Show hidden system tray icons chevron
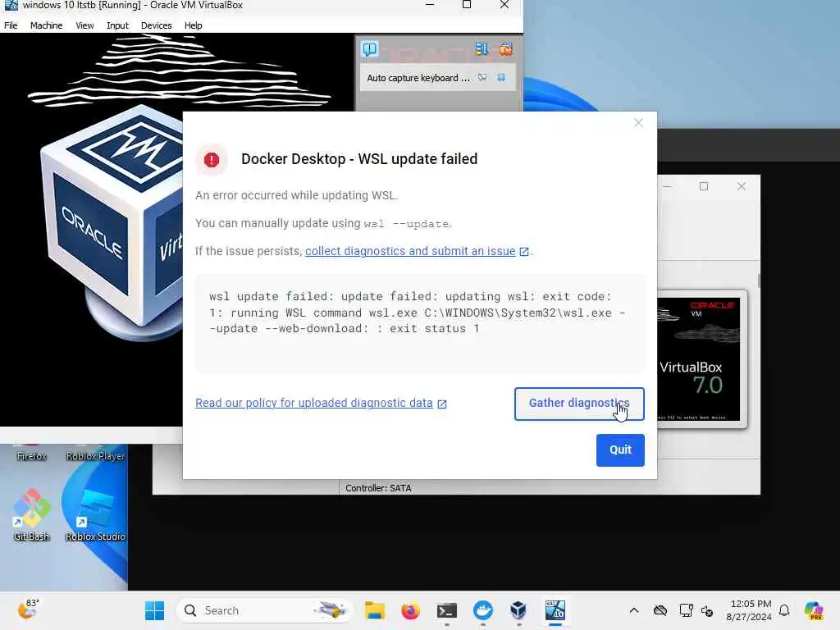 (634, 610)
